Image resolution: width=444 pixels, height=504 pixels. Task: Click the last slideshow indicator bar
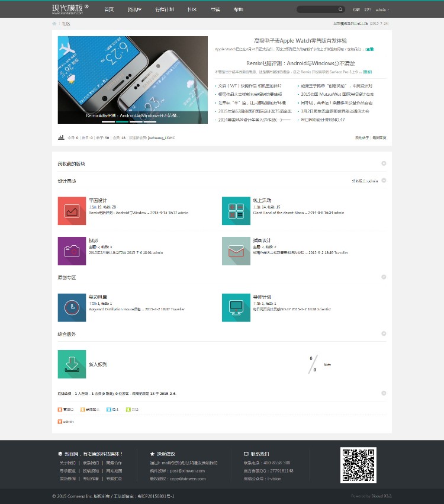[x=150, y=121]
